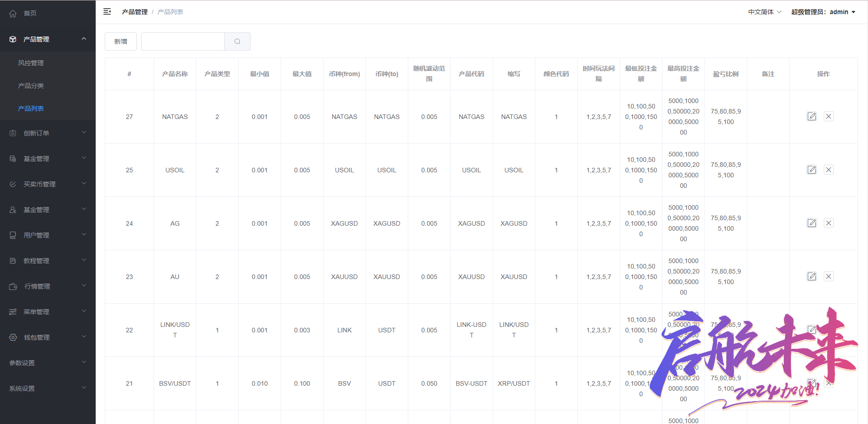
Task: Click XAGUSD in the 产品代码 column
Action: (472, 223)
